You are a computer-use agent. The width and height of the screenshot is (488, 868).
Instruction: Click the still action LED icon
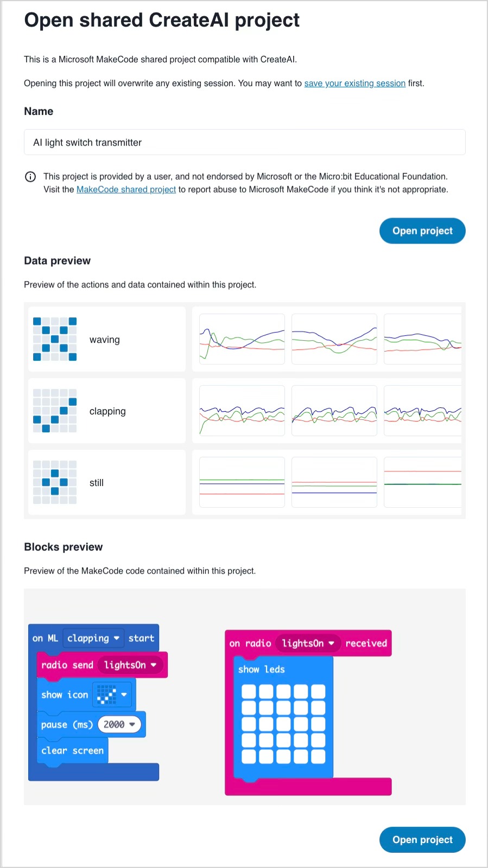pyautogui.click(x=54, y=482)
